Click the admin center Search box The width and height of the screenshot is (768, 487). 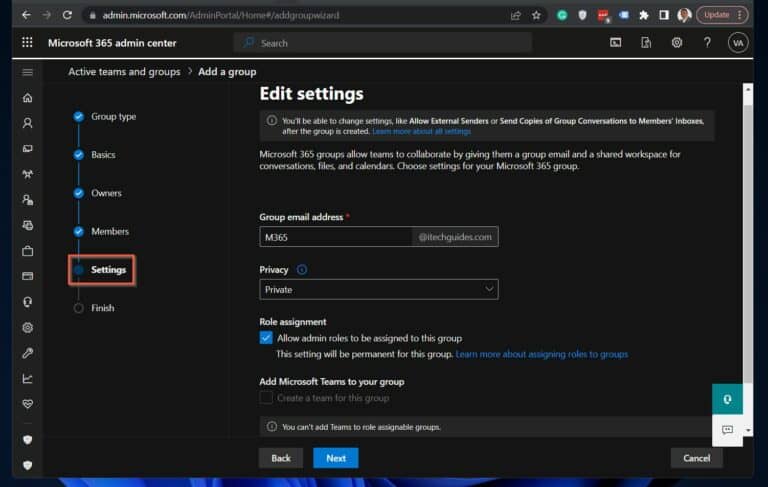[383, 43]
